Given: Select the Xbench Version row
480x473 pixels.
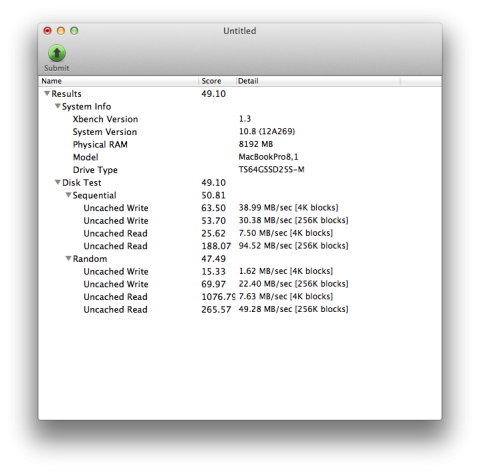Looking at the screenshot, I should [x=240, y=119].
